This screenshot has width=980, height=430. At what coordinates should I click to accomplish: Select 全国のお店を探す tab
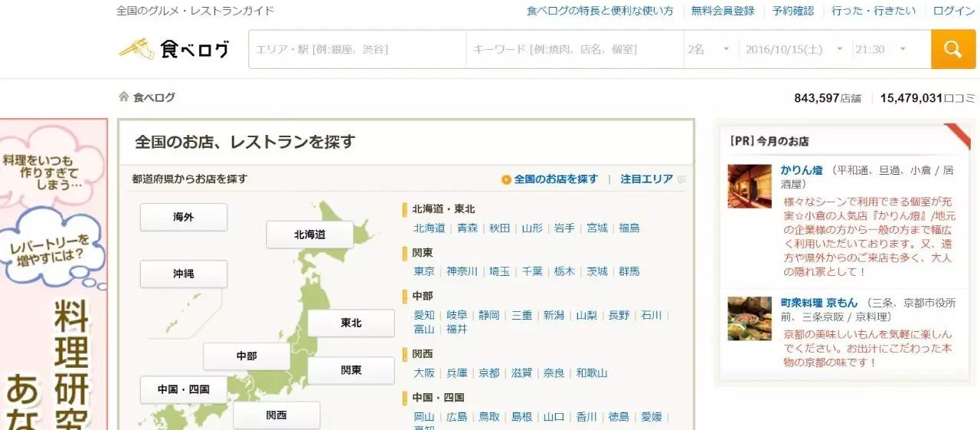click(556, 179)
